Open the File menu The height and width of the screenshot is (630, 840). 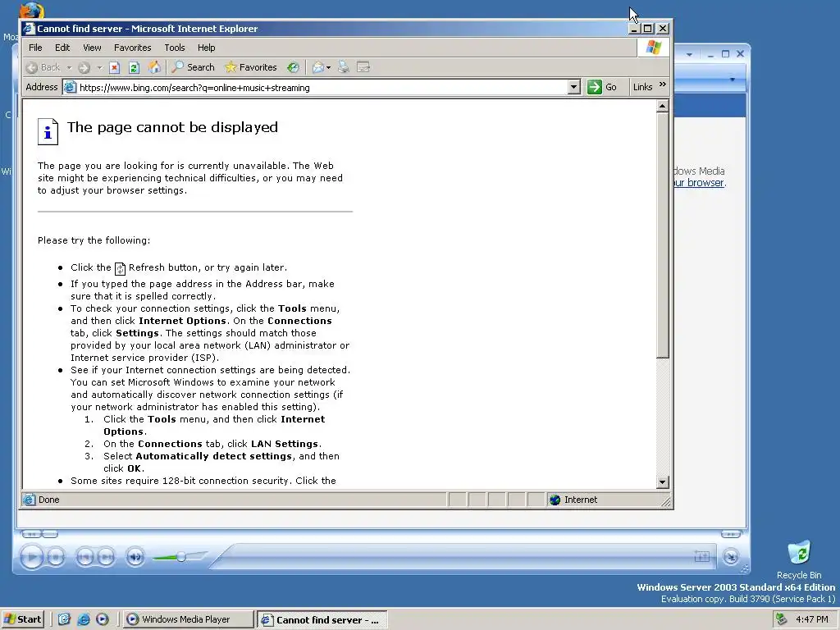[x=35, y=48]
